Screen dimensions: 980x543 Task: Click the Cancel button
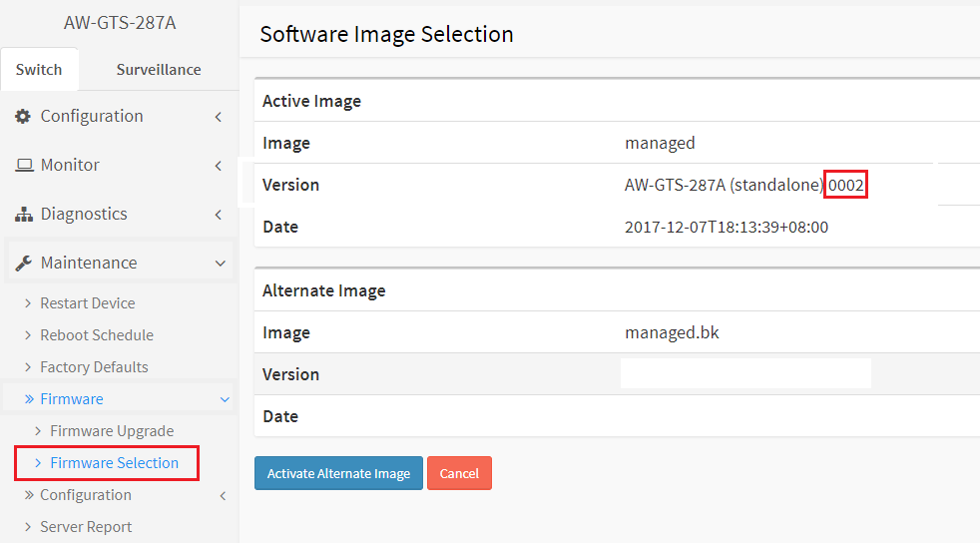pos(459,473)
